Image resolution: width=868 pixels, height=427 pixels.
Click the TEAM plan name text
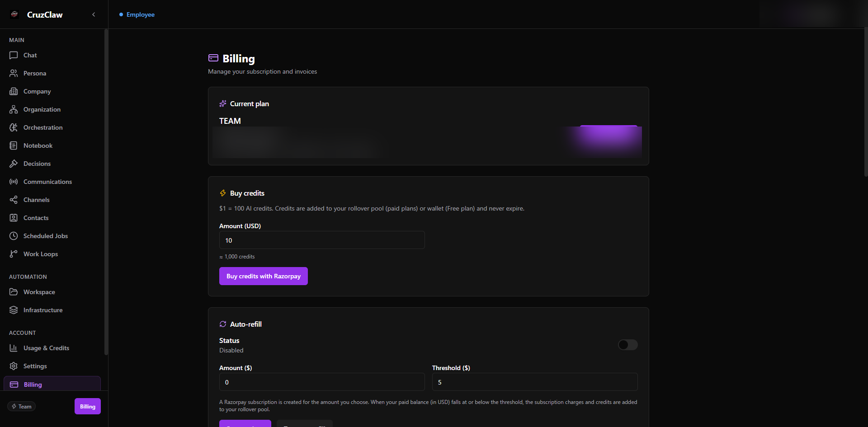(x=230, y=121)
